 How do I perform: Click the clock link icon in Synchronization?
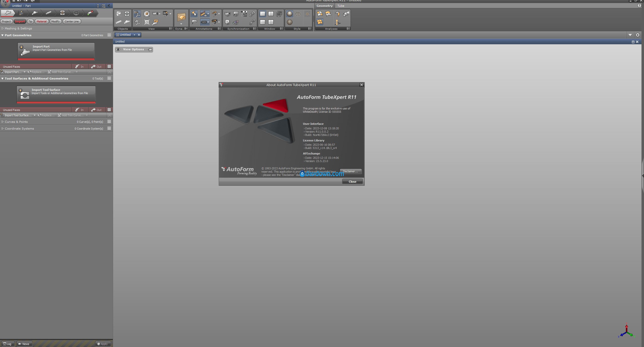227,22
